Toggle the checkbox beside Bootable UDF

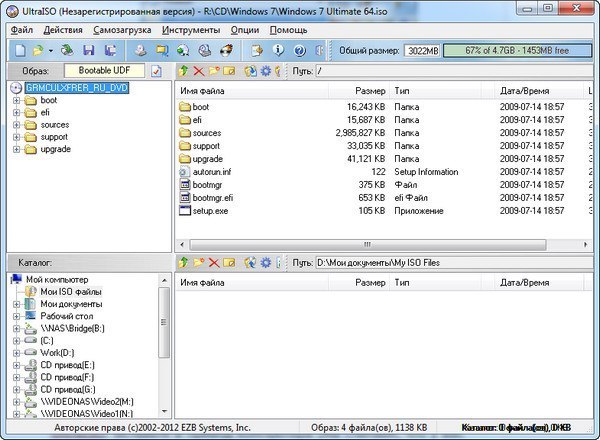click(x=156, y=72)
